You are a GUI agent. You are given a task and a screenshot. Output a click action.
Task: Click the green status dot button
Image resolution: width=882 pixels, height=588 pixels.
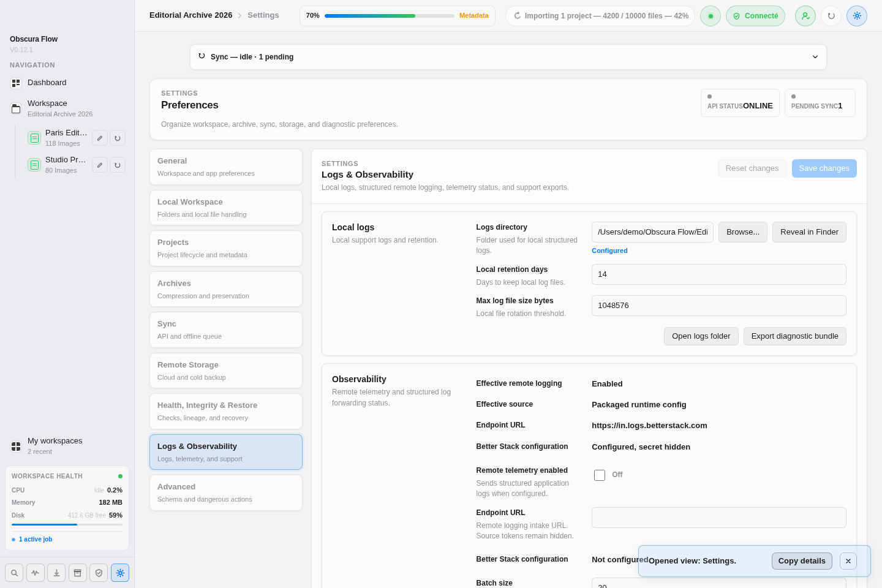pos(710,16)
